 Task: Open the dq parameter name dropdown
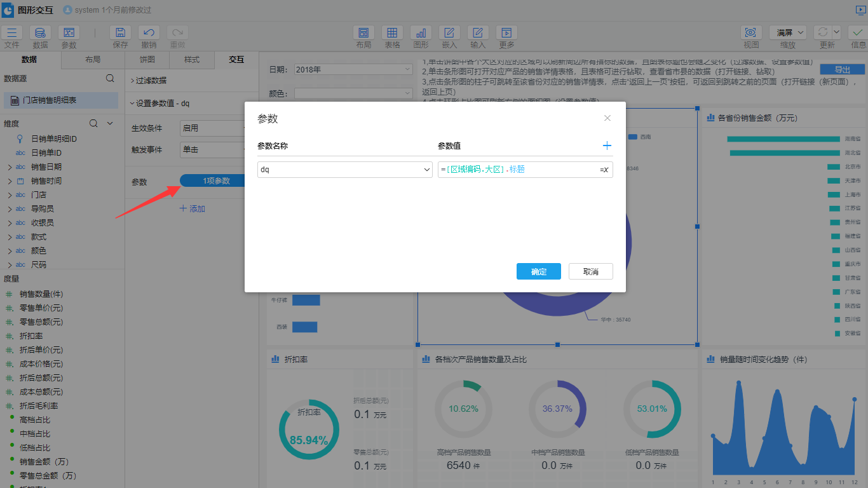[345, 170]
